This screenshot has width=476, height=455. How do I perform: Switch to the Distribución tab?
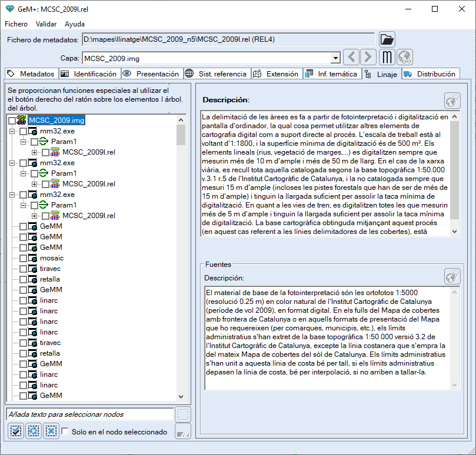click(x=430, y=74)
